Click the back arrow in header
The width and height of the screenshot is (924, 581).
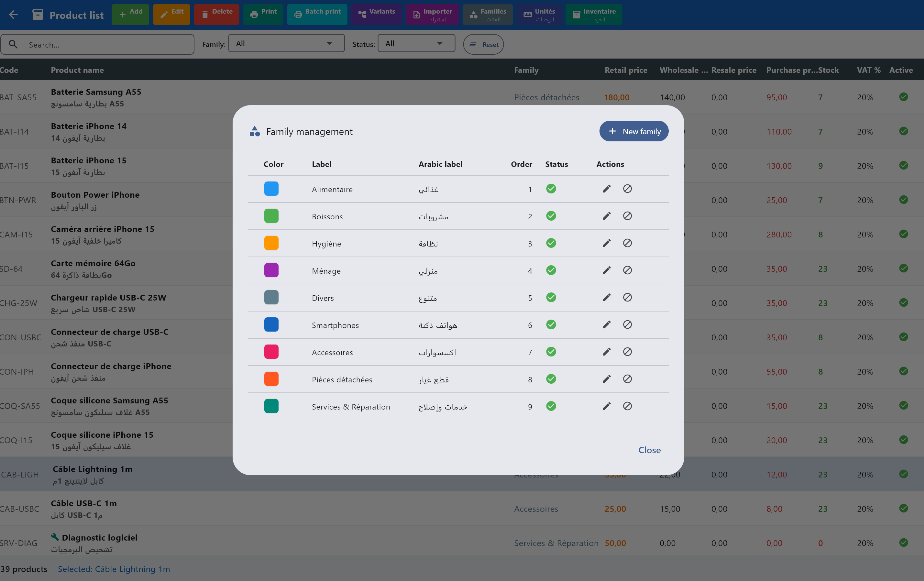click(14, 15)
